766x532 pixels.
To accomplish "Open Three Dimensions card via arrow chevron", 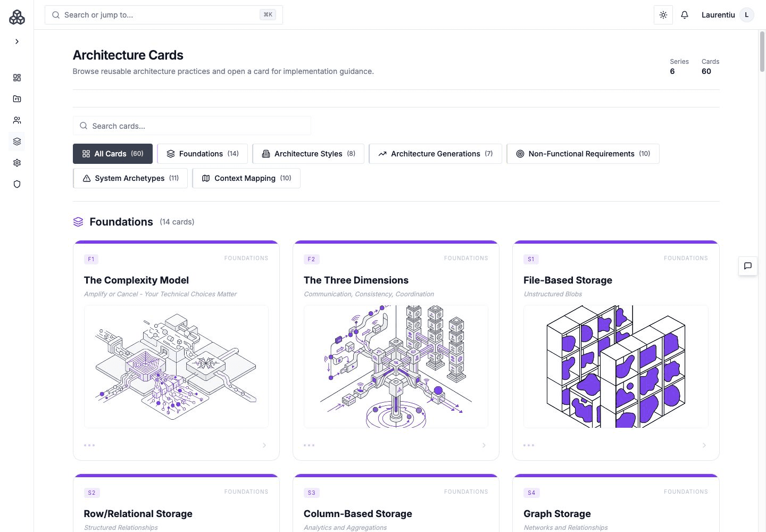I will (x=484, y=445).
